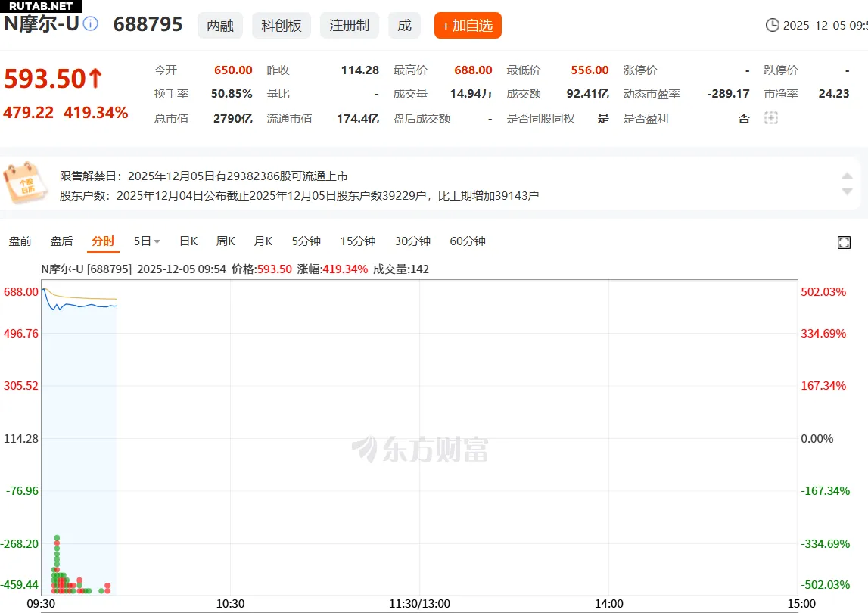Switch to the 日K chart tab
This screenshot has width=868, height=613.
click(188, 241)
